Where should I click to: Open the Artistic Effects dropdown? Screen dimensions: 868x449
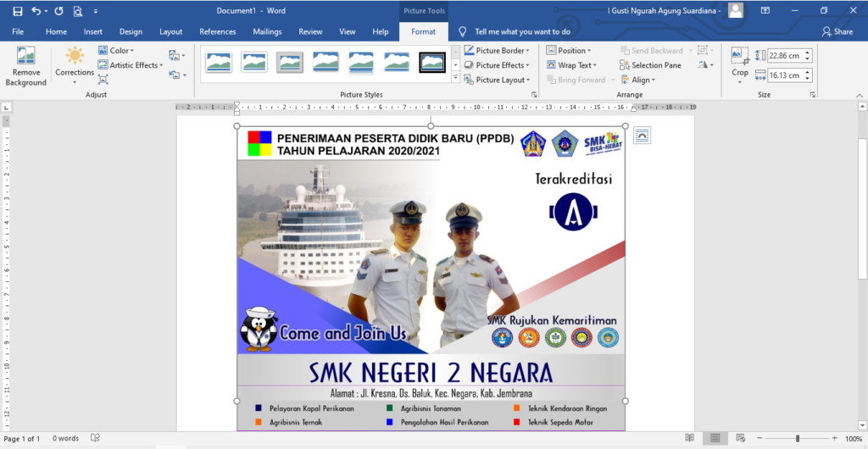pos(131,65)
